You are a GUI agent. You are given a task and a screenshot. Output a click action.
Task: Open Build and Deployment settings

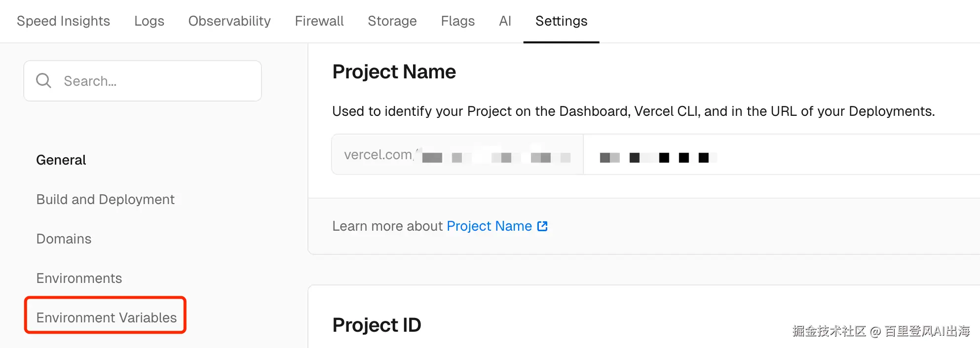pyautogui.click(x=105, y=200)
